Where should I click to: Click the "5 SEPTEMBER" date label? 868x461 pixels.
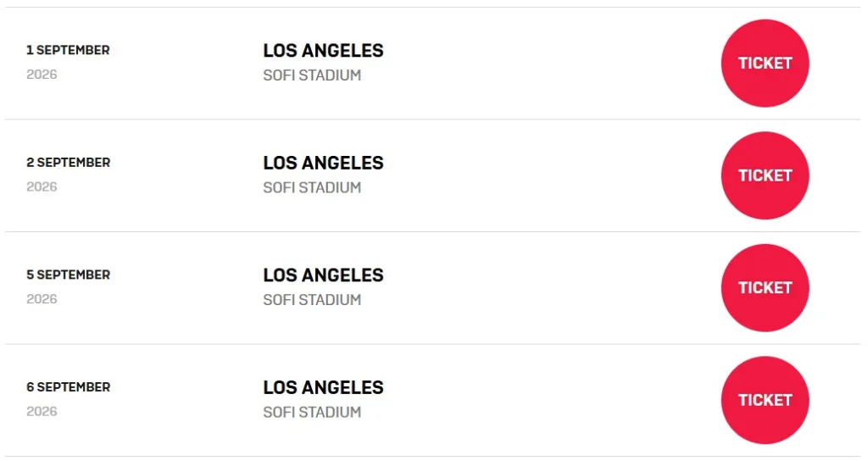coord(68,275)
